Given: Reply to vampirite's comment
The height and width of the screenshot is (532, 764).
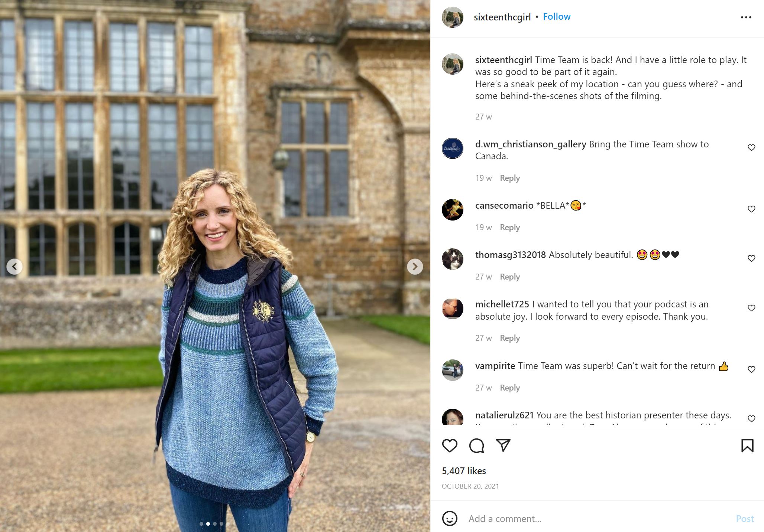Looking at the screenshot, I should (x=509, y=387).
